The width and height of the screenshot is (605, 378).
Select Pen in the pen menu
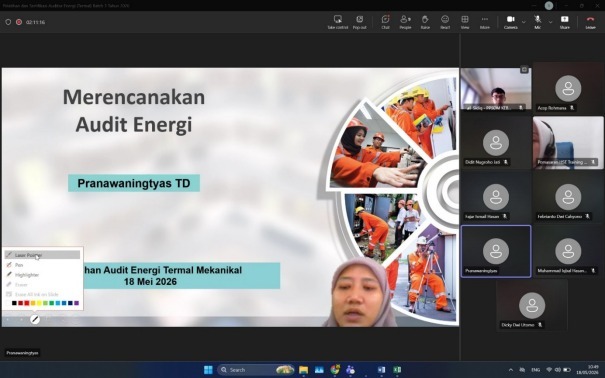pyautogui.click(x=42, y=265)
